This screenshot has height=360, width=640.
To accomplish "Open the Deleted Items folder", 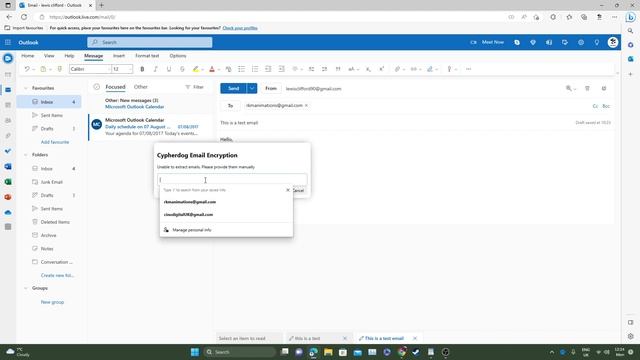I will pyautogui.click(x=55, y=222).
